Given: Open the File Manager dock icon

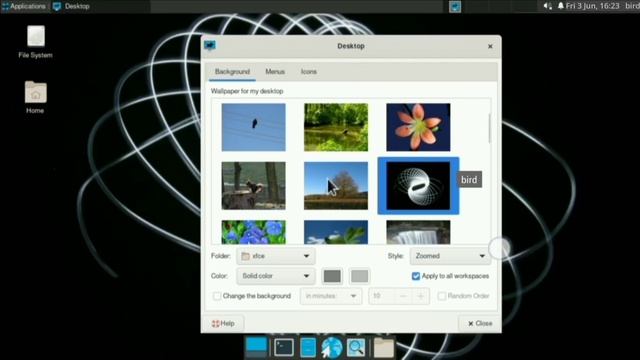Looking at the screenshot, I should (308, 347).
